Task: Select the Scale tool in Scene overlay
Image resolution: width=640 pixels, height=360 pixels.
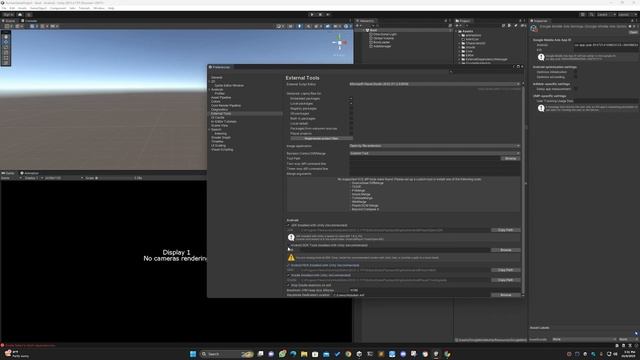Action: pos(6,53)
